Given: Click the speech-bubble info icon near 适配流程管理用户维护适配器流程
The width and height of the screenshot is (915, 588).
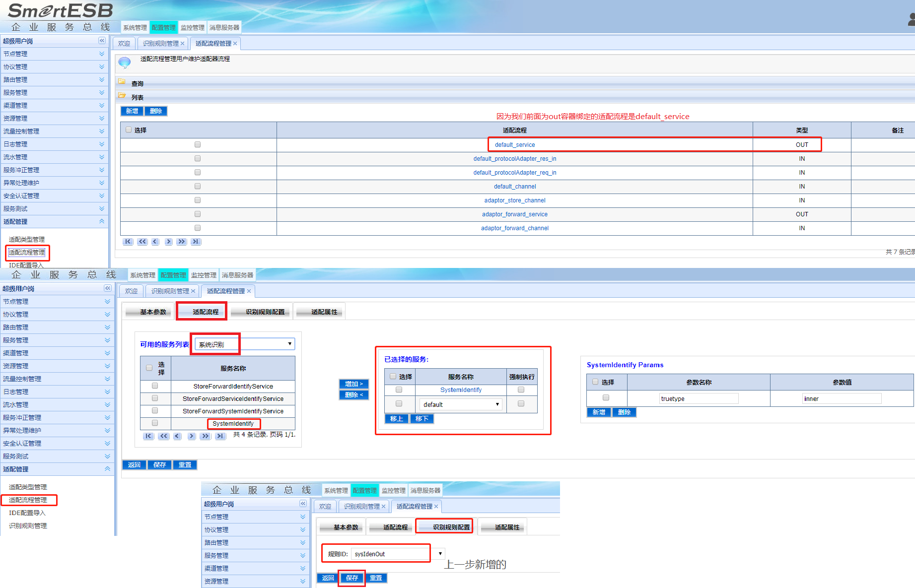Looking at the screenshot, I should click(125, 63).
